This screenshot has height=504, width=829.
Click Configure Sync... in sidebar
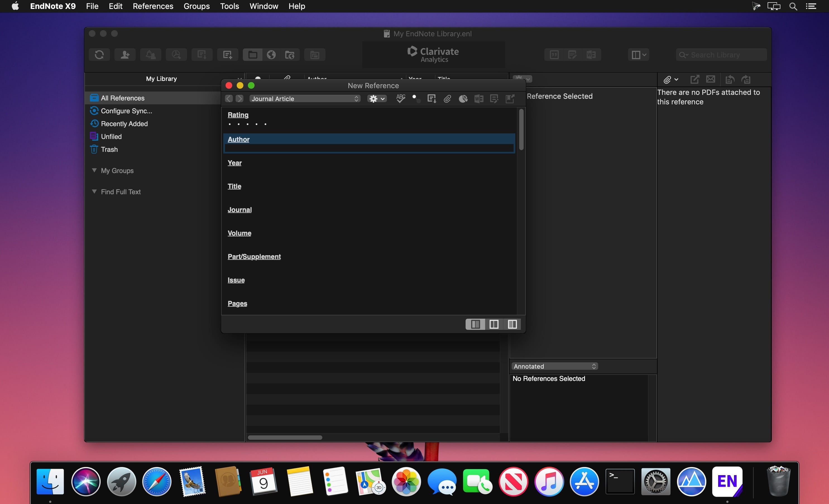(126, 111)
